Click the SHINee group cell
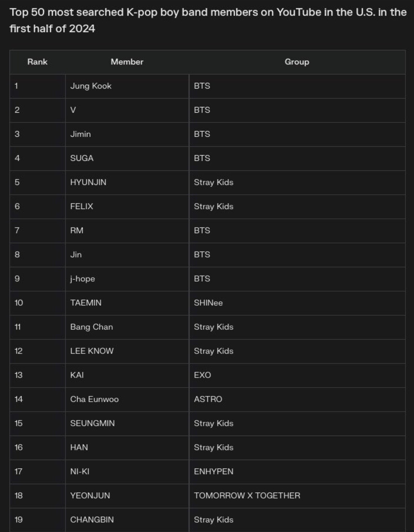This screenshot has width=414, height=532. click(208, 303)
